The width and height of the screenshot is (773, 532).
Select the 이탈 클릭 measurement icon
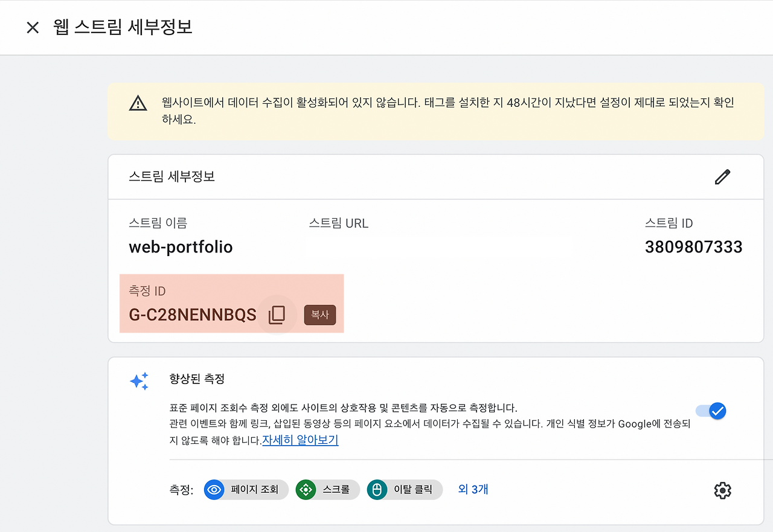pos(377,490)
